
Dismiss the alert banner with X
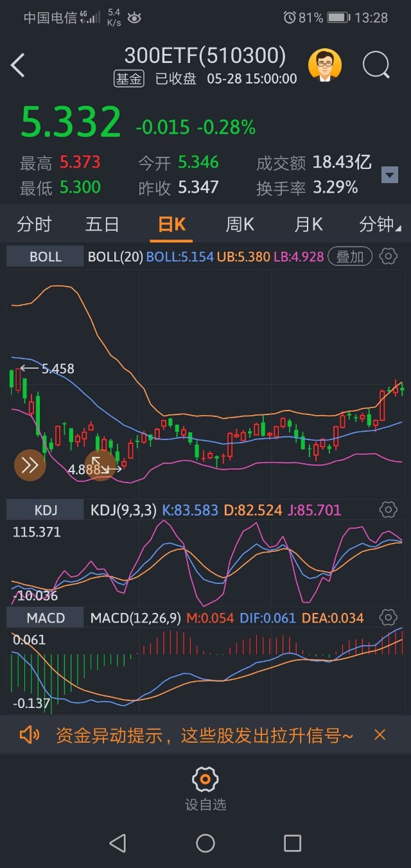click(380, 735)
